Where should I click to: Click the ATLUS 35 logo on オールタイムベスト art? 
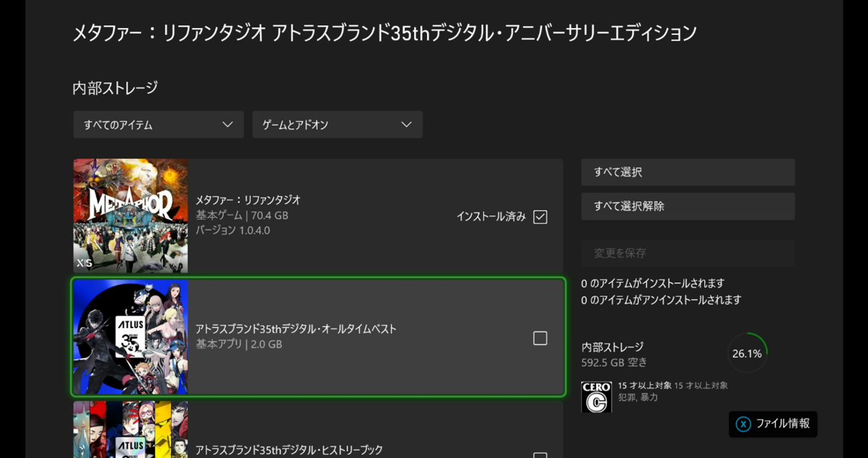pyautogui.click(x=130, y=336)
